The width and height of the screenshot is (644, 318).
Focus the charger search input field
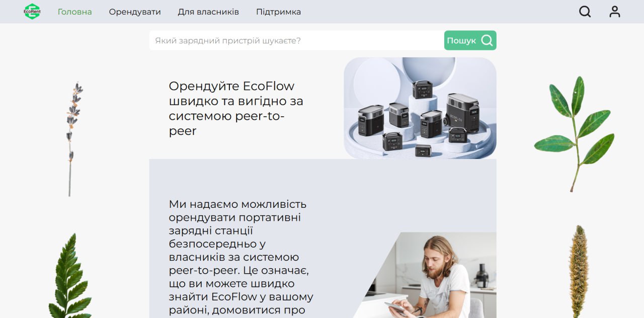[296, 40]
